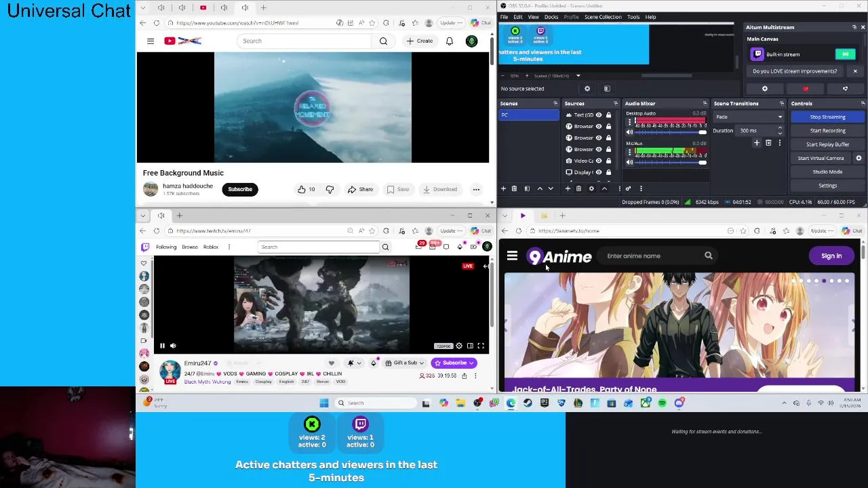This screenshot has height=488, width=868.
Task: Open YouTube hamburger guide menu
Action: 151,41
